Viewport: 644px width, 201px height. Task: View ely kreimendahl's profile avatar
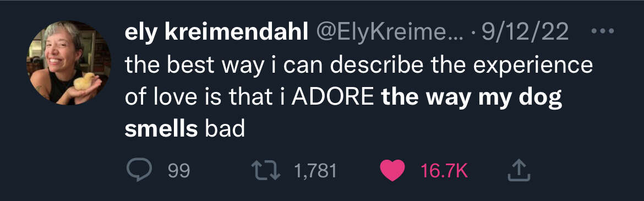click(x=68, y=63)
